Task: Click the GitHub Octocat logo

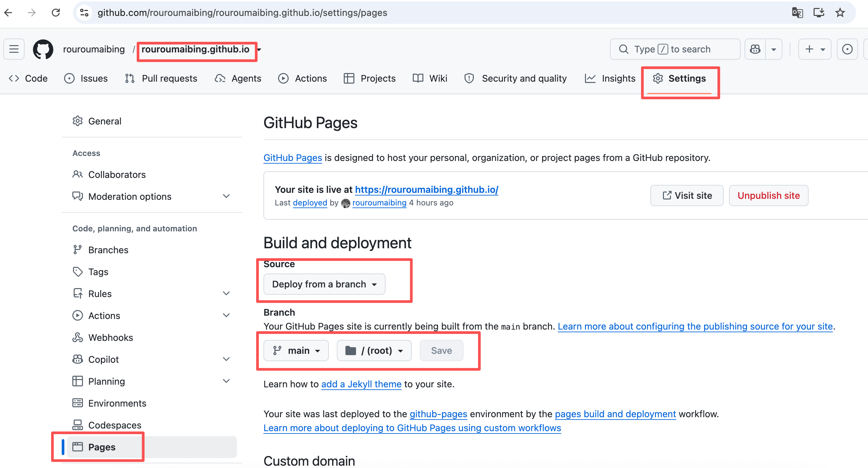Action: 43,49
